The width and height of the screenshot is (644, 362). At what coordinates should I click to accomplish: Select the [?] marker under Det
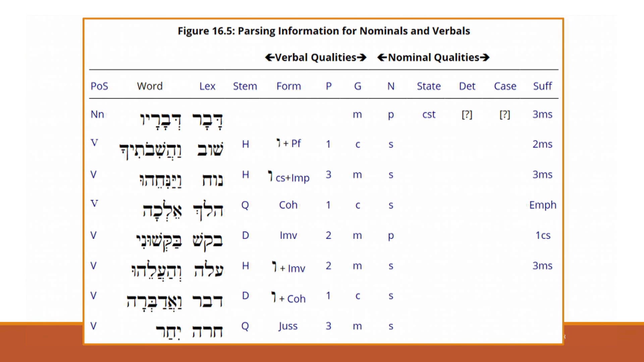click(x=467, y=114)
